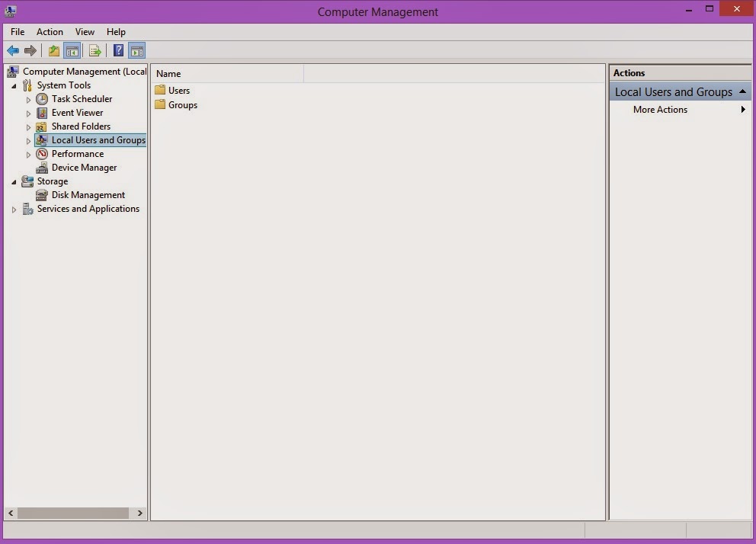
Task: Click the Up one level folder icon
Action: 54,50
